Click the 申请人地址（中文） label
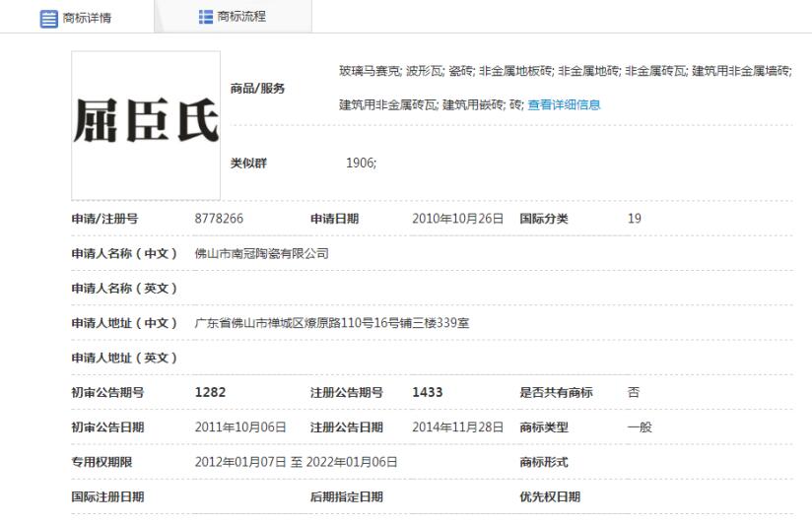 click(124, 323)
